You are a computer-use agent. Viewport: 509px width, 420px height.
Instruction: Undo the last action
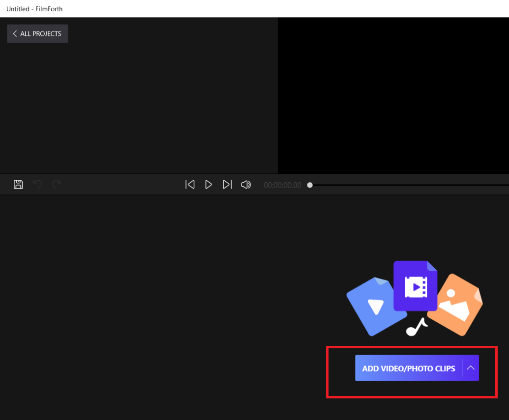[37, 184]
